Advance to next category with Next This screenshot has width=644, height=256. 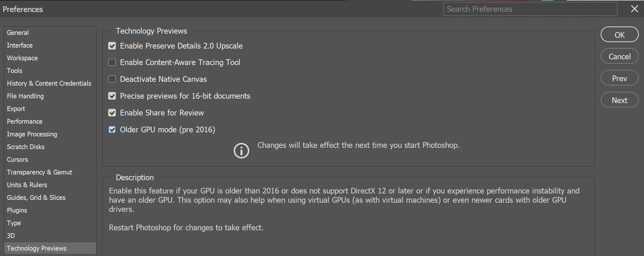coord(620,100)
